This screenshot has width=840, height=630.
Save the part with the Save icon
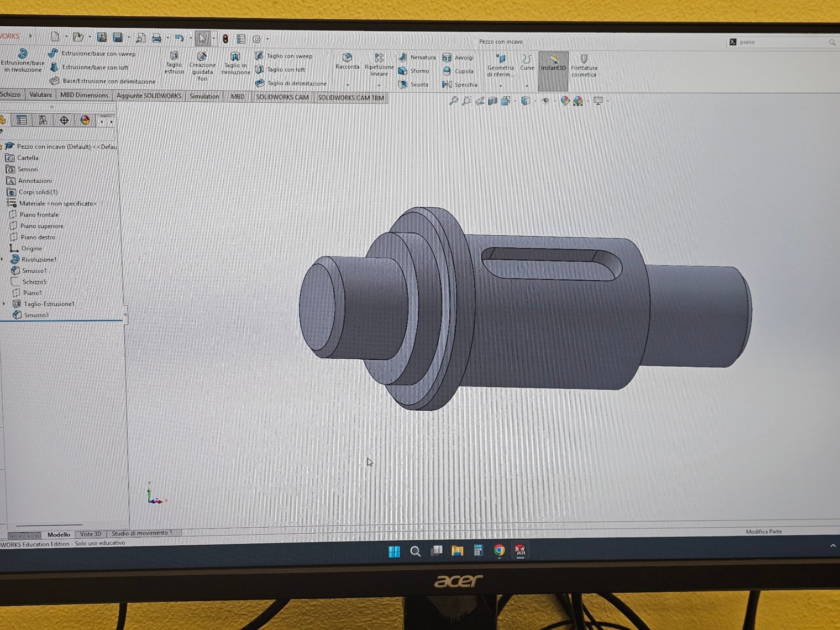pyautogui.click(x=118, y=37)
